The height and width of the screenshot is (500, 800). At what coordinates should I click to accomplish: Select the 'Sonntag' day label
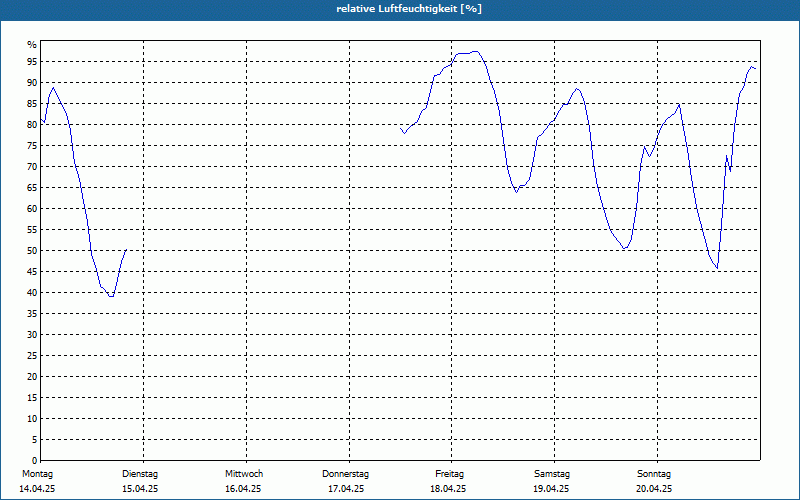(654, 474)
